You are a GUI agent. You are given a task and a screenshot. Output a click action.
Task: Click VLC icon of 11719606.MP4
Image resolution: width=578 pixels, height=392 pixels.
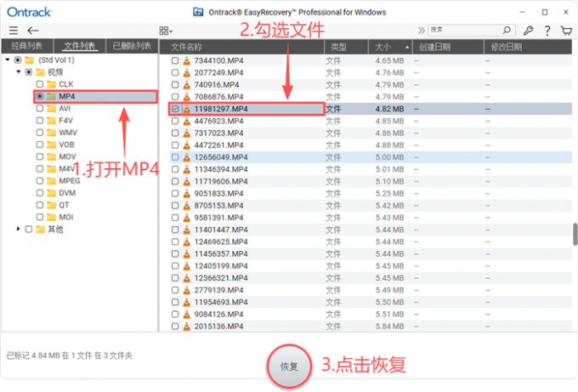(x=187, y=181)
